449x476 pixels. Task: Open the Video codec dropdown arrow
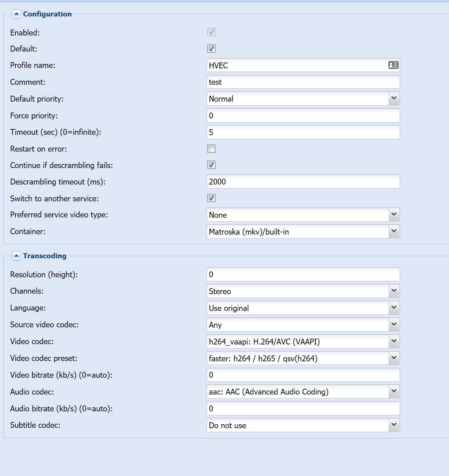point(394,342)
